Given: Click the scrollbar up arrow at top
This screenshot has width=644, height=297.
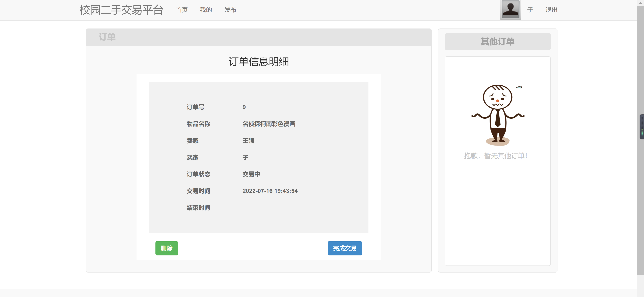Looking at the screenshot, I should [x=640, y=3].
